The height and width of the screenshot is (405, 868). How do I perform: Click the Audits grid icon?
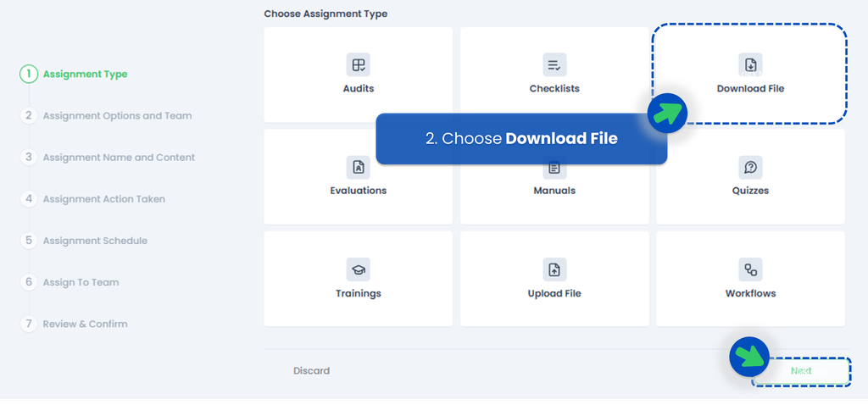tap(358, 65)
